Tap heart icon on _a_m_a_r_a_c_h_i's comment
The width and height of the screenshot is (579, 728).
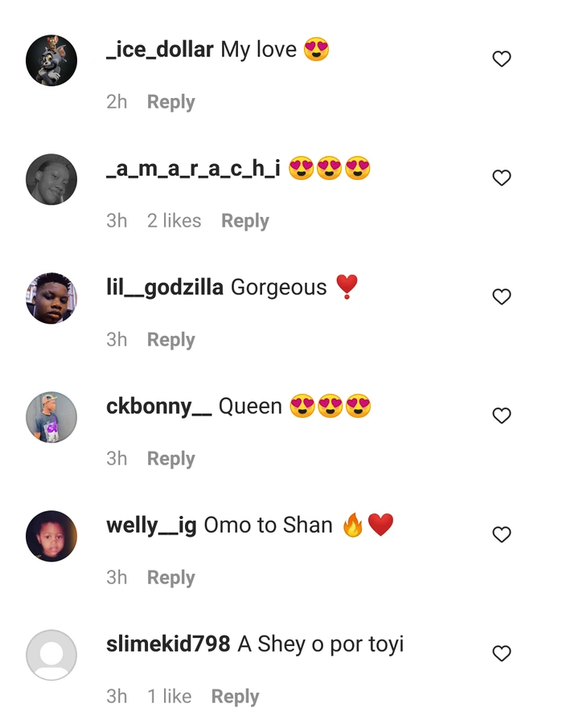501,178
